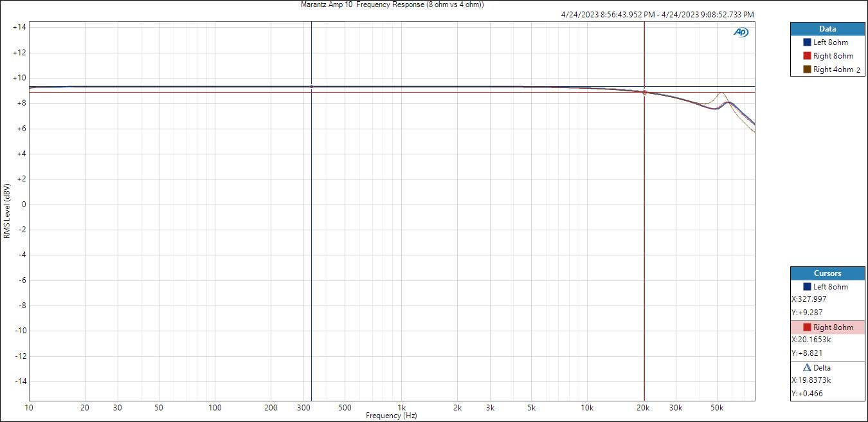Screen dimensions: 868x422
Task: Click the Left 8ohm cursor Y value +9.287
Action: tap(807, 312)
